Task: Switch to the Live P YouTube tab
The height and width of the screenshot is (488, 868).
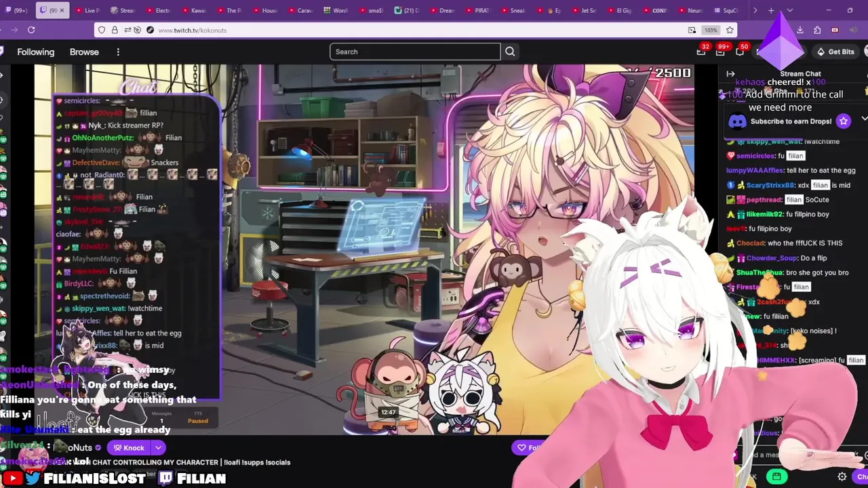Action: (x=87, y=10)
